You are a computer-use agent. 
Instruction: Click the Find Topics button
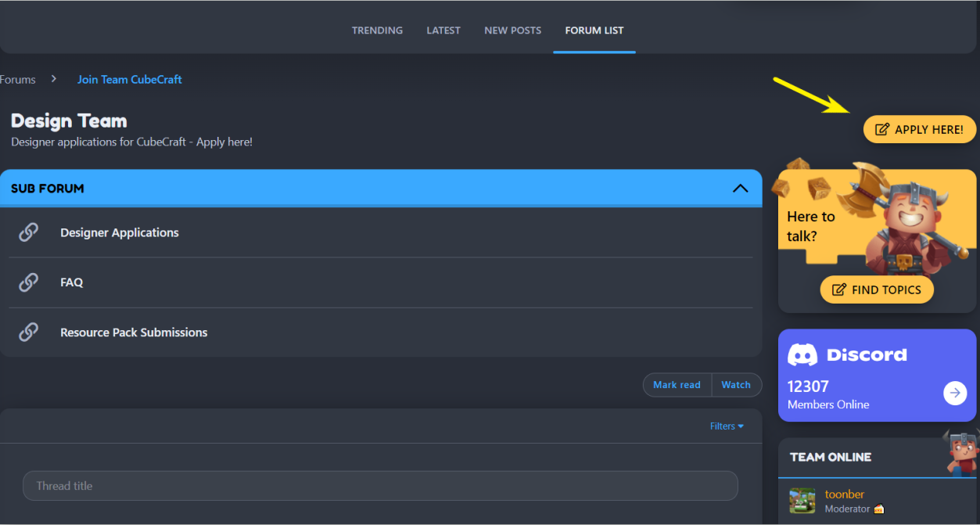(x=877, y=289)
